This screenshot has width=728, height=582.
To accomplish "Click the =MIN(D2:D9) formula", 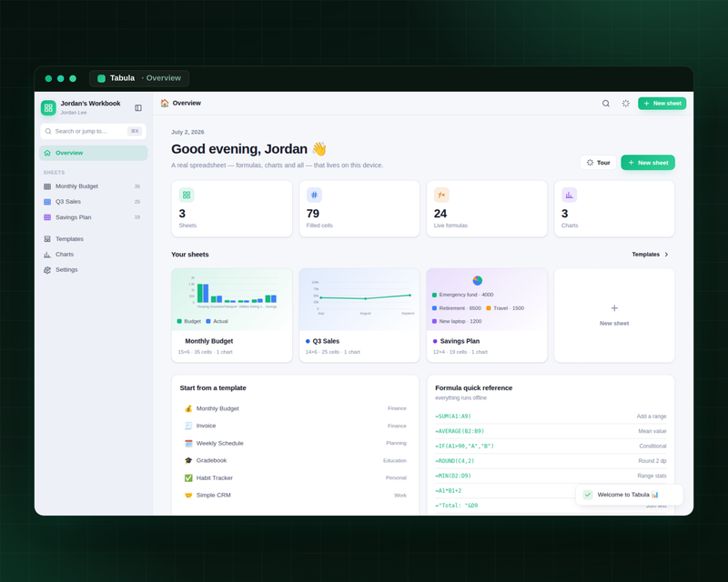I will click(x=453, y=476).
